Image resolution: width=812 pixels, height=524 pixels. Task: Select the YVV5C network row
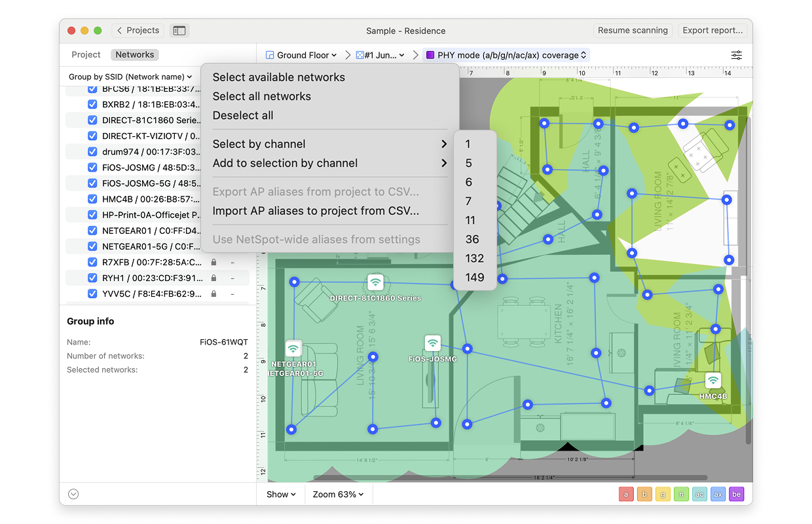pos(157,293)
